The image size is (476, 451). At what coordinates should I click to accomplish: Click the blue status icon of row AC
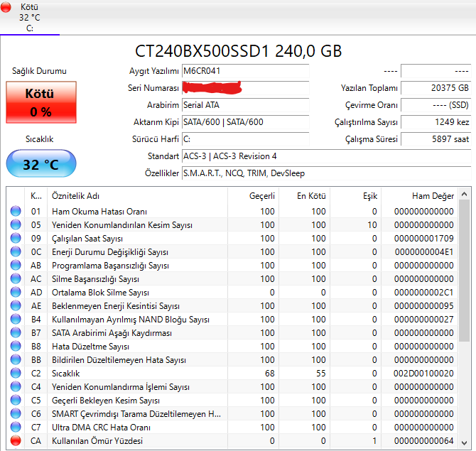(x=16, y=278)
